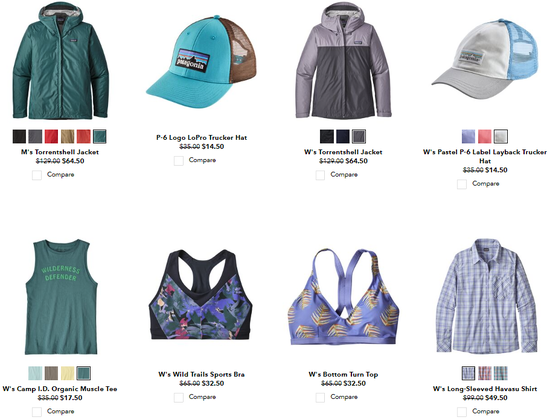The image size is (550, 420).
Task: View the teal P-6 Logo trucker hat image
Action: tap(201, 60)
